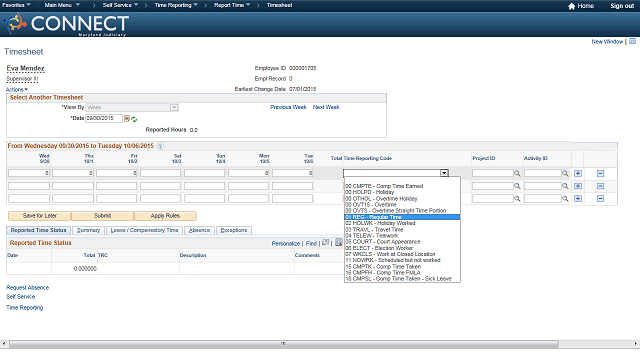Click the download icon beside Find link
Image resolution: width=640 pixels, height=360 pixels.
[x=325, y=242]
